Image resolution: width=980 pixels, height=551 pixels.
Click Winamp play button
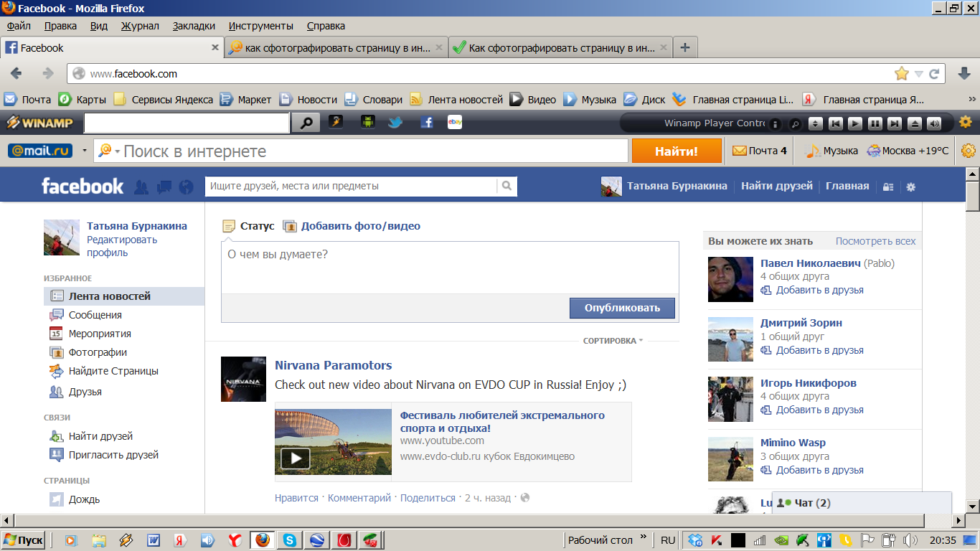(x=854, y=123)
